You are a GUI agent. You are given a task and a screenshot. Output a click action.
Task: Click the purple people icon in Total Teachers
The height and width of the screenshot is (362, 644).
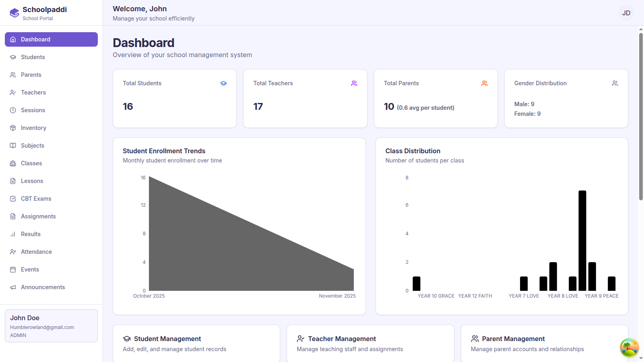pyautogui.click(x=354, y=83)
